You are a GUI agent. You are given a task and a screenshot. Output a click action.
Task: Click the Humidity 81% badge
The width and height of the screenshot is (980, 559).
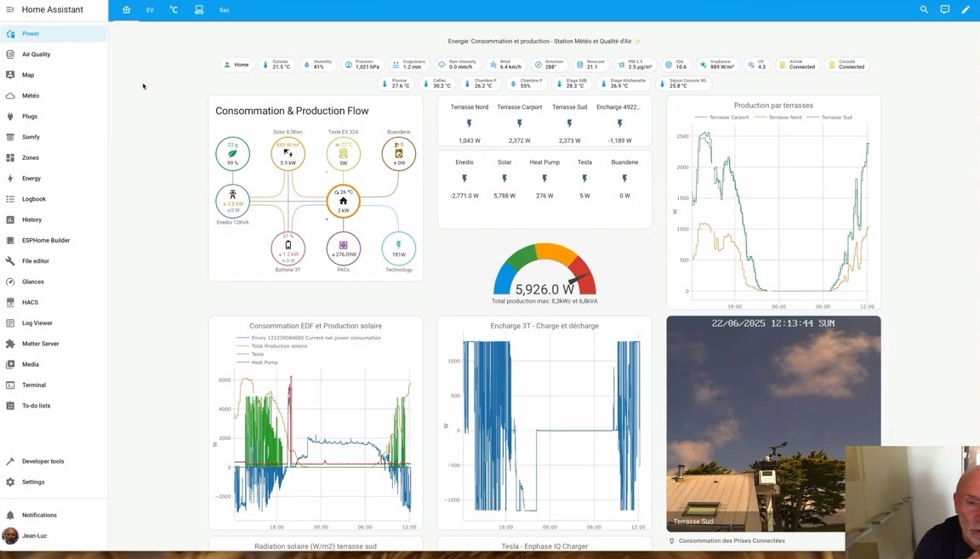[x=318, y=65]
